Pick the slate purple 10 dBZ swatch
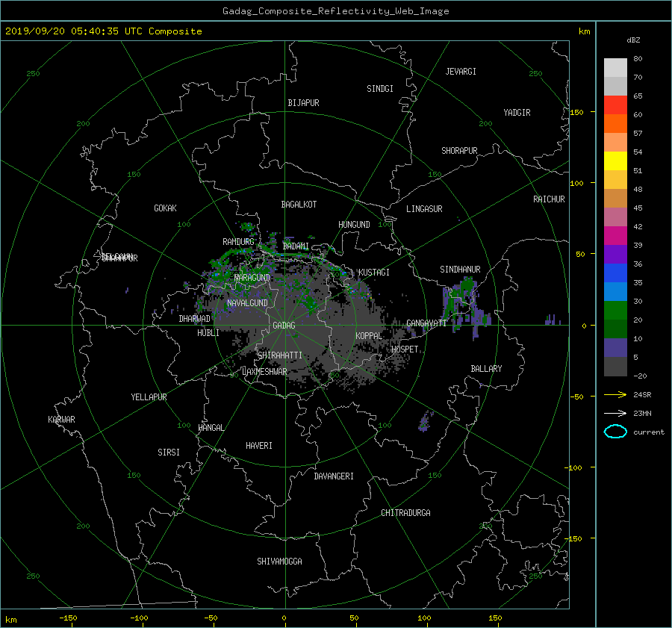The width and height of the screenshot is (672, 628). (x=615, y=348)
